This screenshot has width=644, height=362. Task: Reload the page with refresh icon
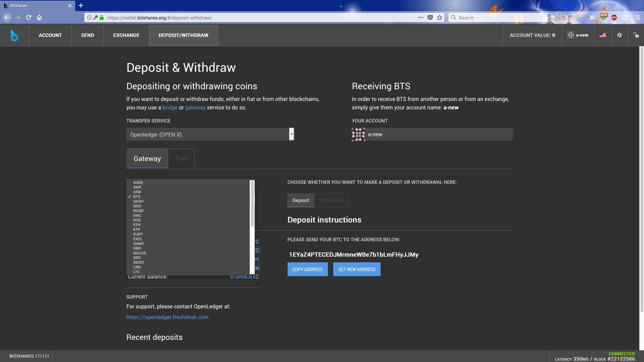29,17
